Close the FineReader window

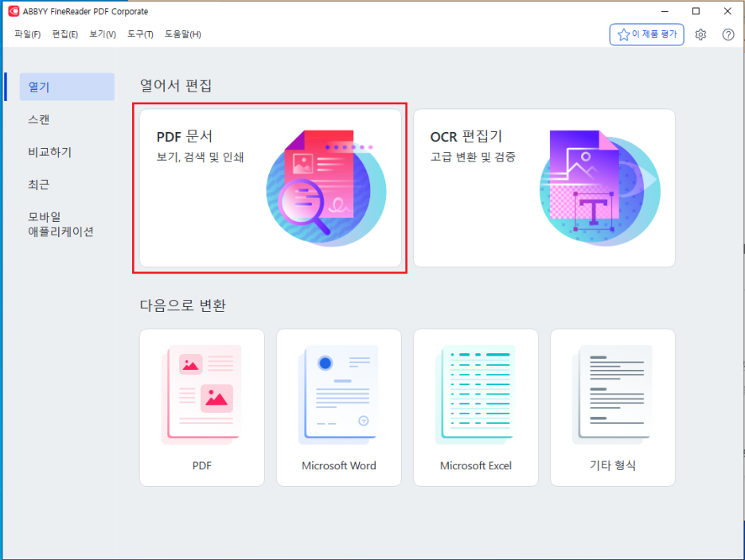727,11
